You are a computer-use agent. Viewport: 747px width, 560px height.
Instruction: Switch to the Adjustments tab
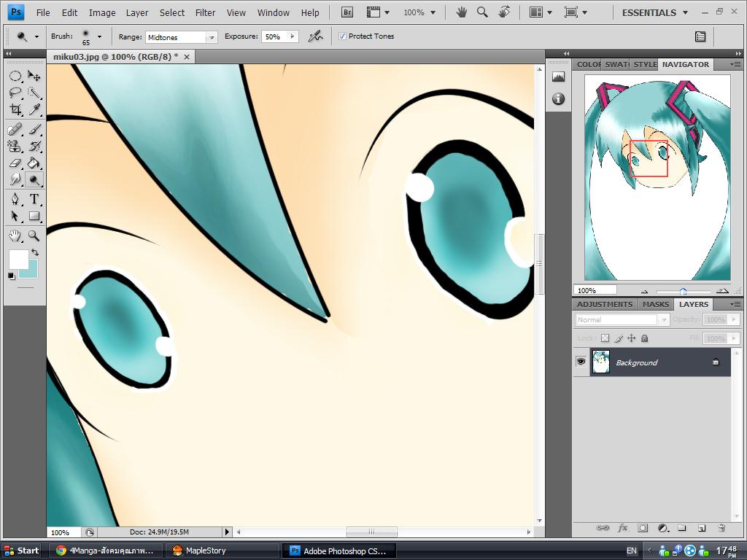click(604, 304)
